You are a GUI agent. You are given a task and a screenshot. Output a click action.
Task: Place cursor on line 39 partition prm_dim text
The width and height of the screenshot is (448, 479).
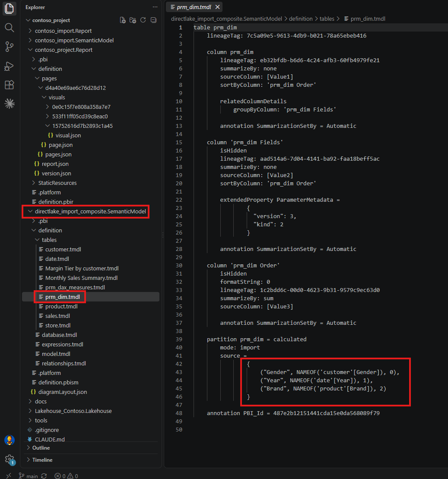coord(235,339)
